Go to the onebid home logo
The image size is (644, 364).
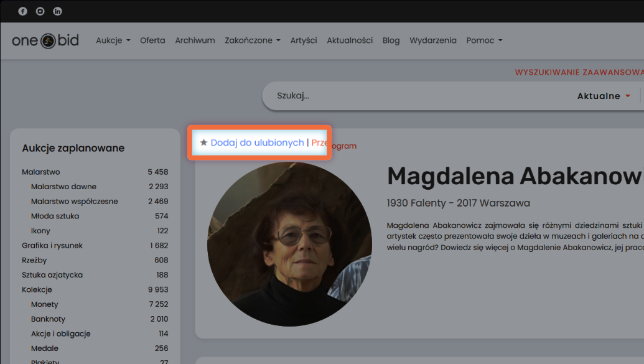point(45,40)
